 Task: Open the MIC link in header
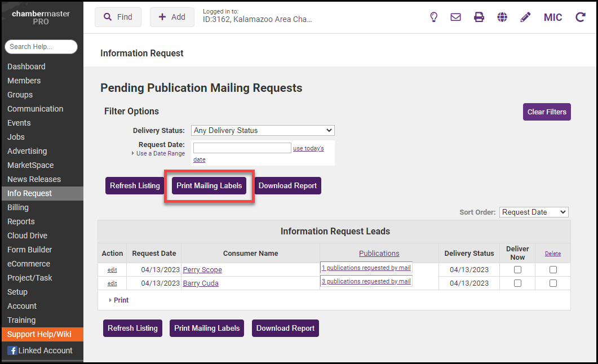(x=552, y=17)
